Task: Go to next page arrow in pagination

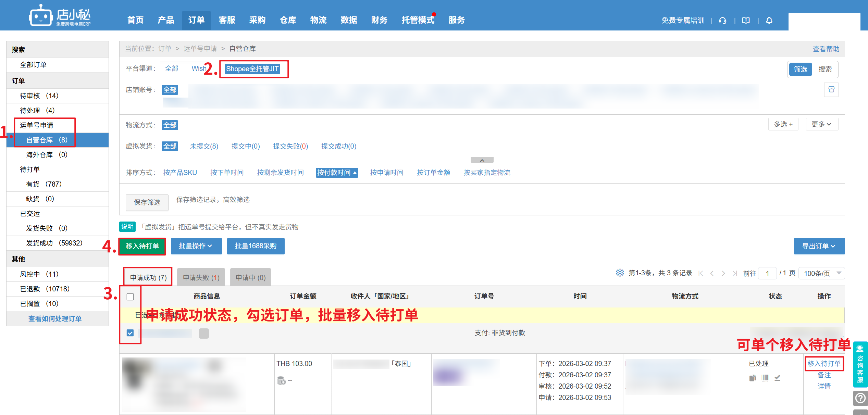Action: pos(723,273)
